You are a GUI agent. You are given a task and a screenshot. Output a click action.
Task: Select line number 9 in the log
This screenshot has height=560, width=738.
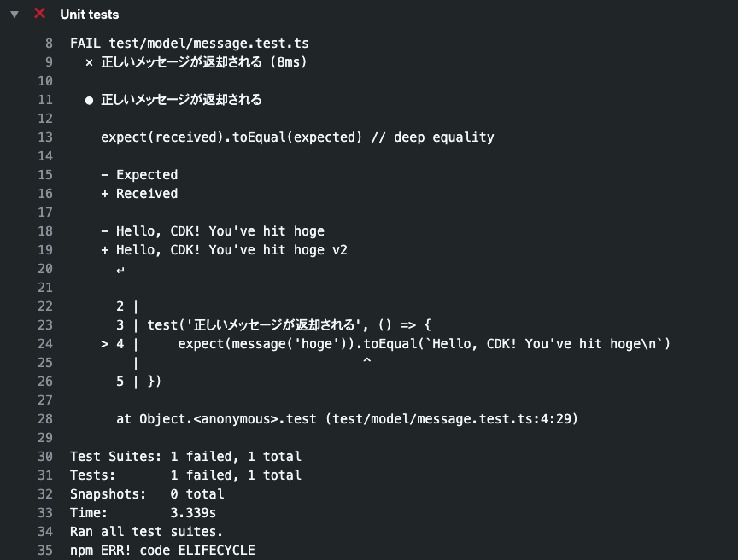tap(49, 62)
